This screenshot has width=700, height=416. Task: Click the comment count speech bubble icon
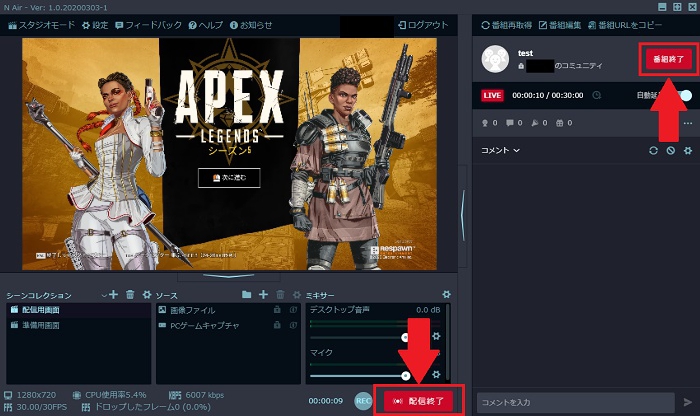[510, 123]
